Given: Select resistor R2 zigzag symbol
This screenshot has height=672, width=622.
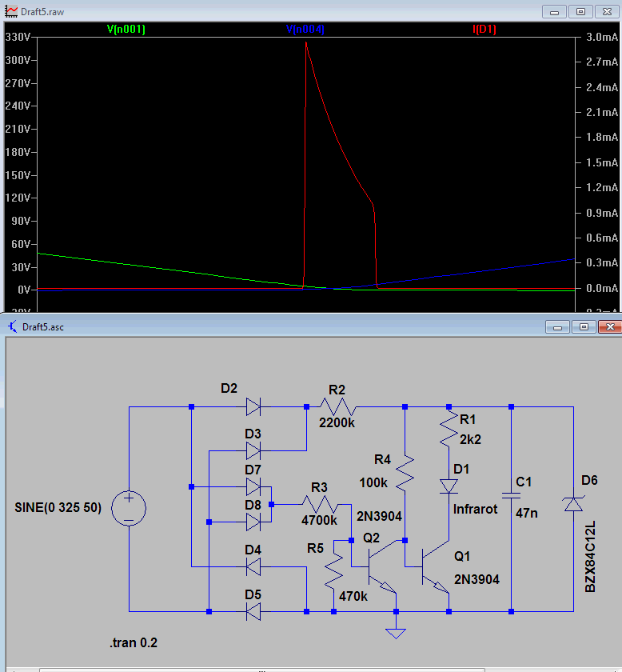Looking at the screenshot, I should (338, 406).
